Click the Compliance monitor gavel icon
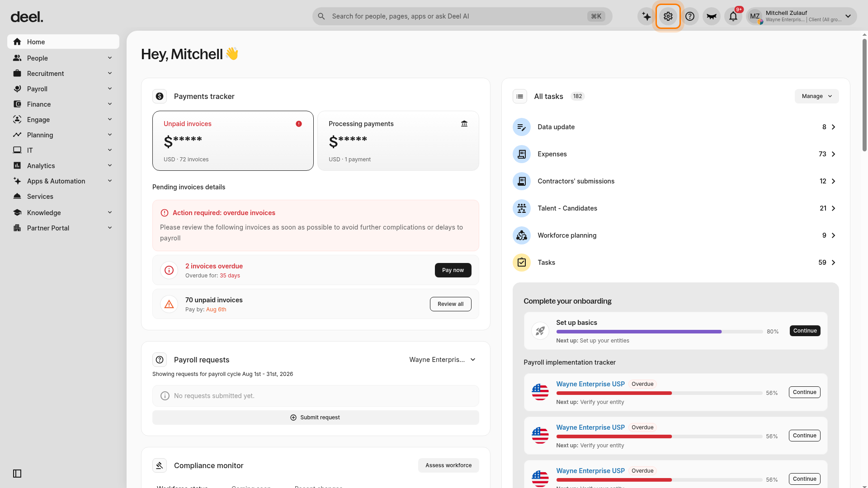 point(160,465)
